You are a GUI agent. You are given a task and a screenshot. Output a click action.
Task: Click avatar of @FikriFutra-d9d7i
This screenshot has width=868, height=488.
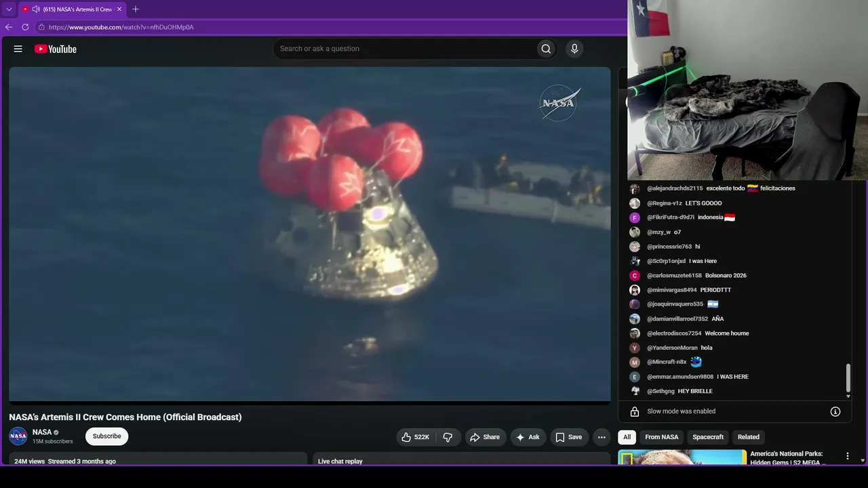point(635,218)
